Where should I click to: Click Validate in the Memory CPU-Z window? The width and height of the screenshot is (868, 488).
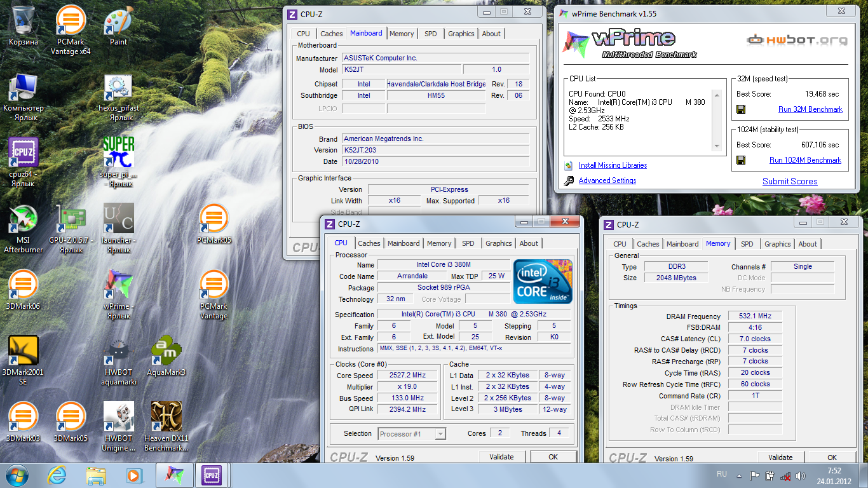(x=780, y=457)
